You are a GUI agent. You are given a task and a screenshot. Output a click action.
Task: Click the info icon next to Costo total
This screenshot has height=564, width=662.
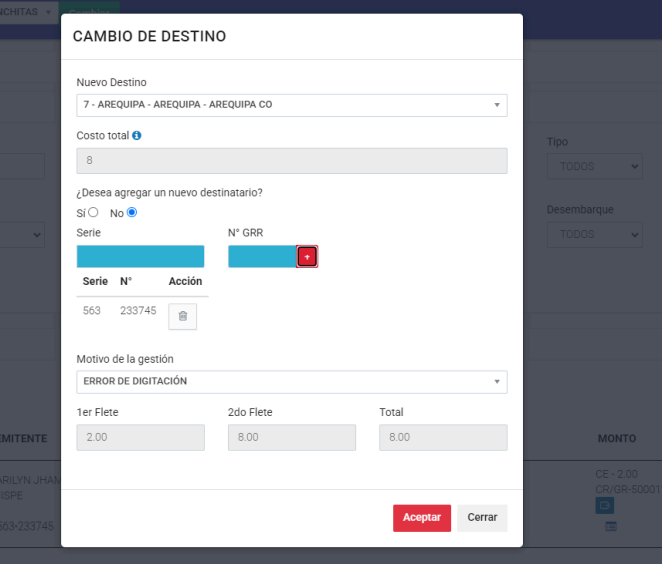coord(137,135)
